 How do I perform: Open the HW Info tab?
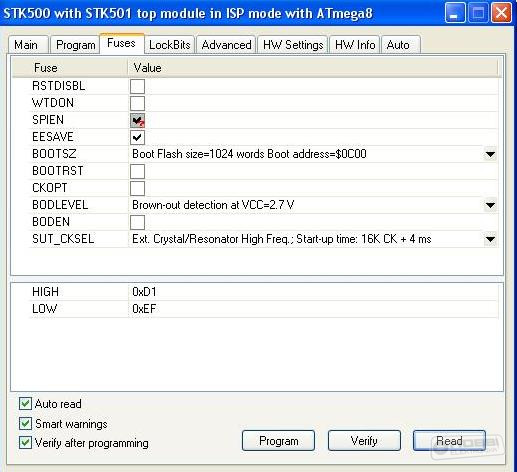click(355, 45)
